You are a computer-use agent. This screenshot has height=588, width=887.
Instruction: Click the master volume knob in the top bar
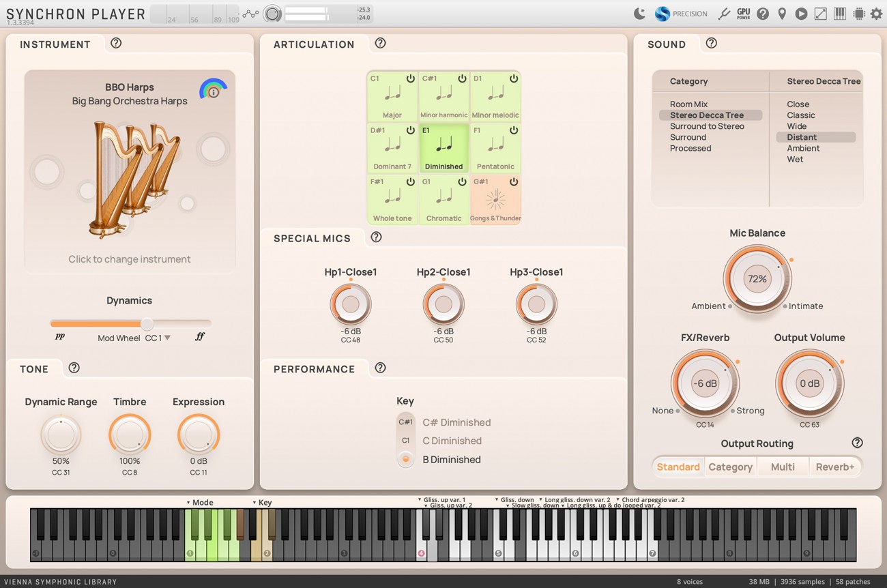[x=272, y=14]
